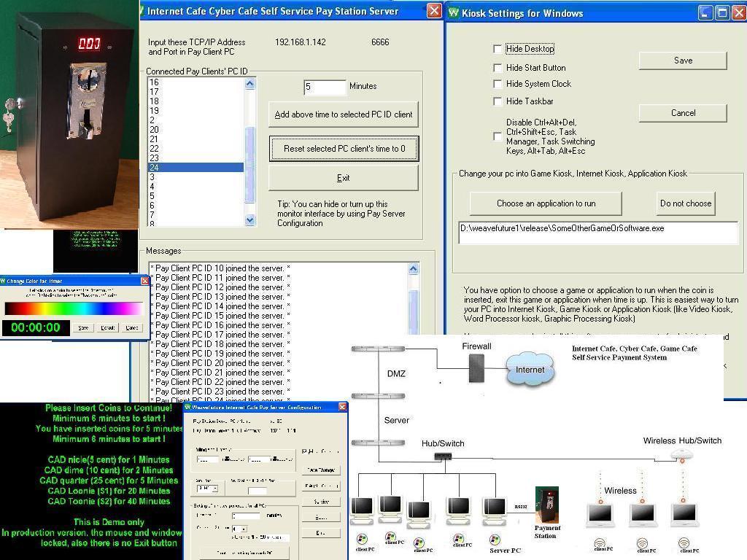Click the icon on Change Color for Timer title bar
The height and width of the screenshot is (560, 747).
tap(5, 280)
